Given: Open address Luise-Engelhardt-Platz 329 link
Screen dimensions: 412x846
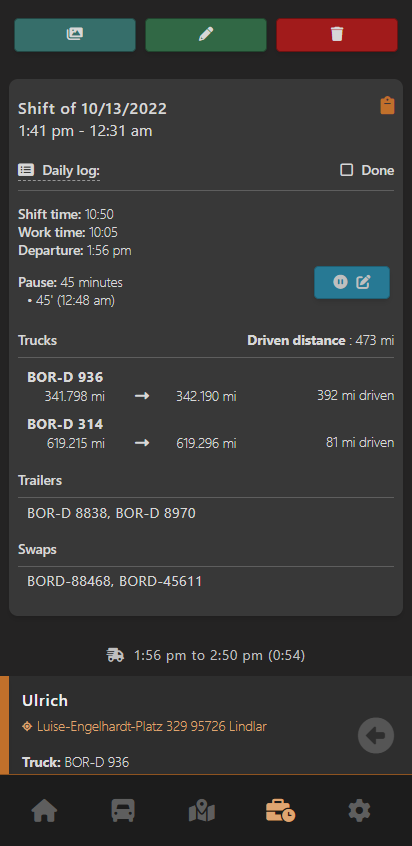Looking at the screenshot, I should [152, 727].
